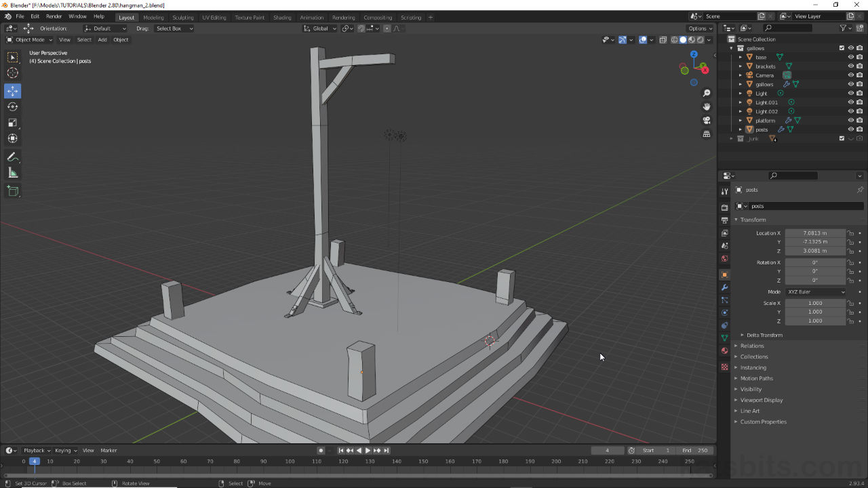The image size is (868, 488).
Task: Toggle lock on Location X
Action: tap(851, 233)
